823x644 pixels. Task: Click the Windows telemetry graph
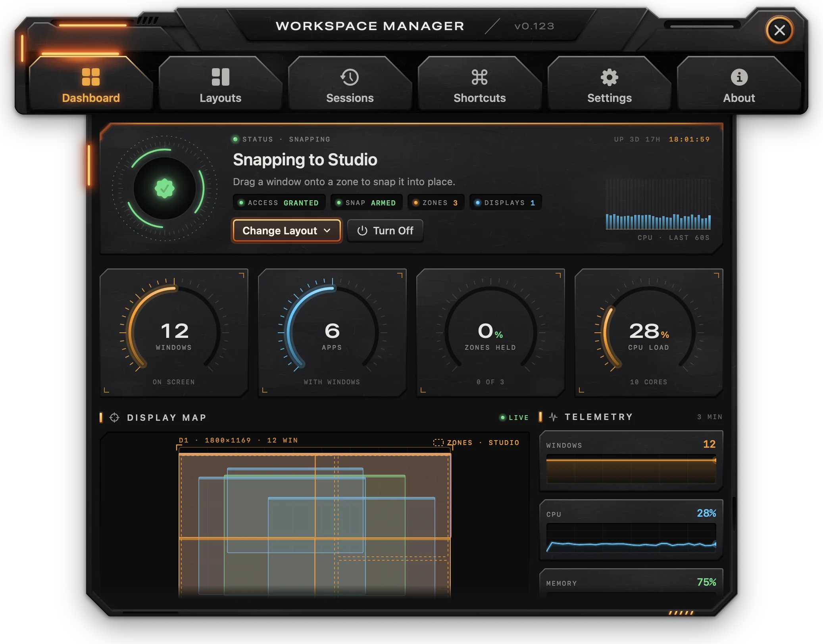click(631, 469)
